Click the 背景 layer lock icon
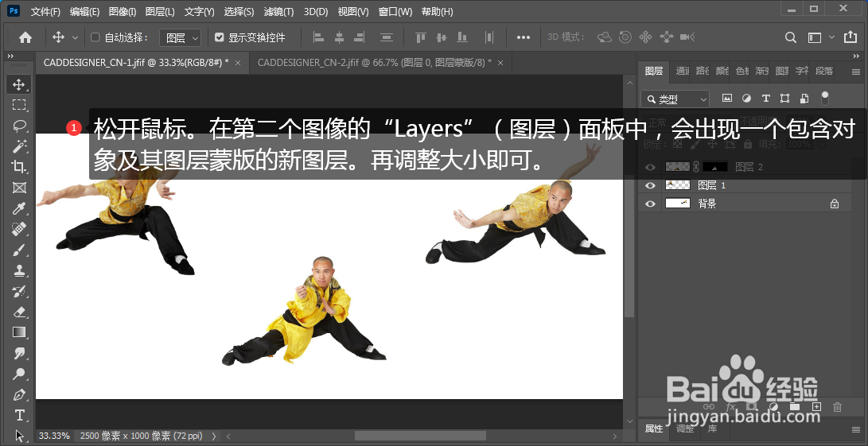868x446 pixels. point(835,204)
